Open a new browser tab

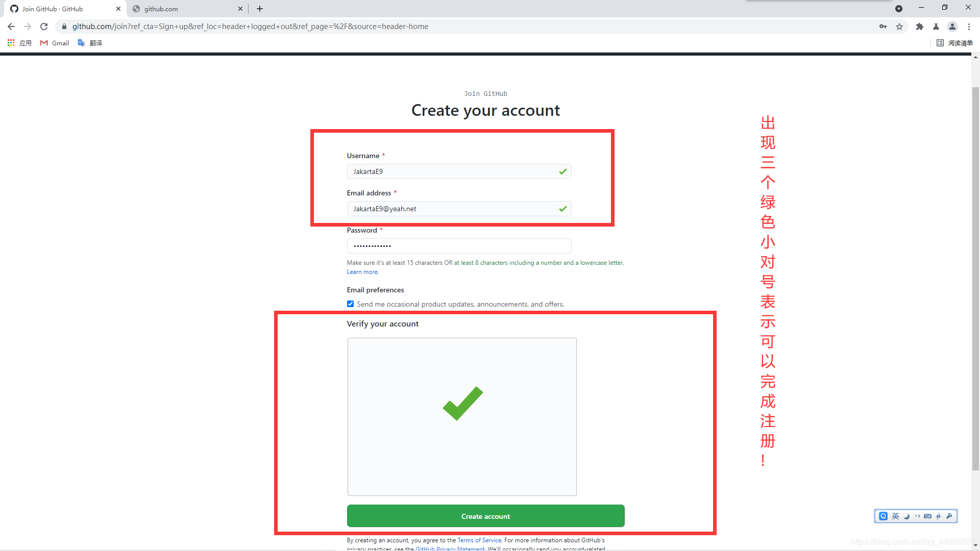tap(260, 9)
